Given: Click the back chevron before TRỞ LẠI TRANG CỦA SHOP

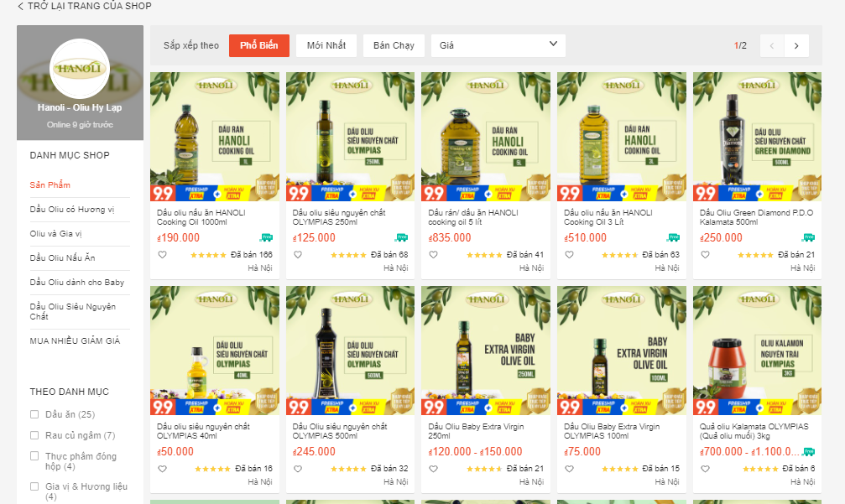Looking at the screenshot, I should [x=18, y=6].
